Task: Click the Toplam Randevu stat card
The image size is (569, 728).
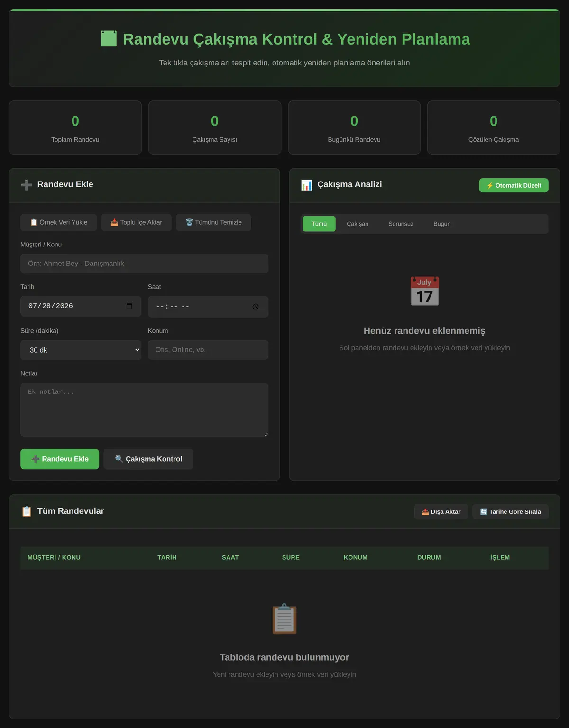Action: (x=75, y=127)
